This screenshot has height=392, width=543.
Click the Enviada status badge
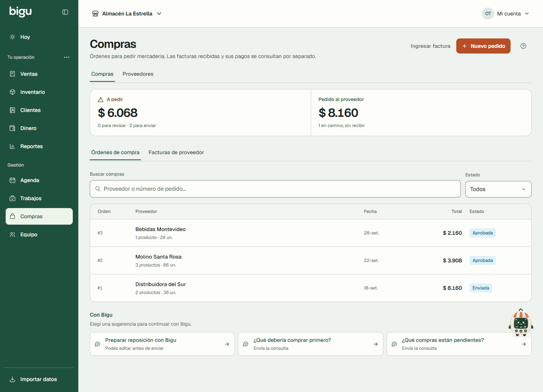click(481, 288)
